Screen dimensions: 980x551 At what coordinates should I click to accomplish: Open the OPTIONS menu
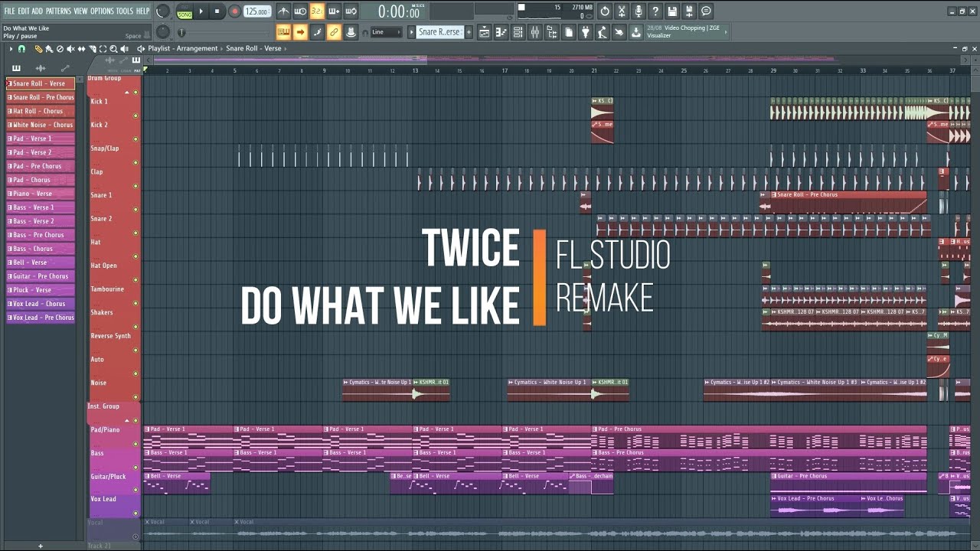[102, 11]
